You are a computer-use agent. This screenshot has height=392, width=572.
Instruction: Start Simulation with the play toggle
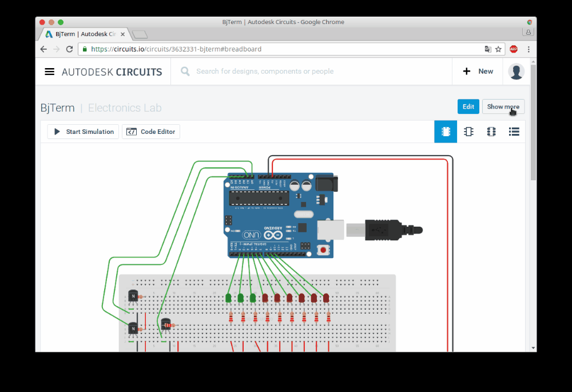click(82, 131)
